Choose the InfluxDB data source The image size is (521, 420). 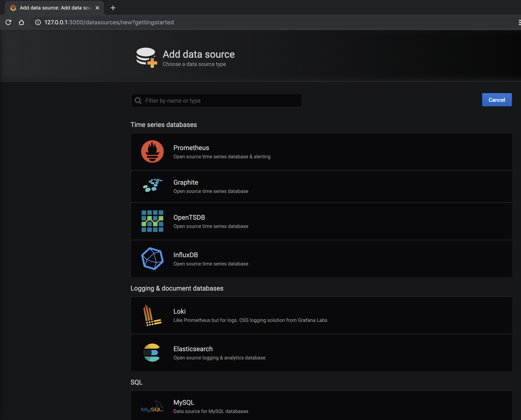321,259
